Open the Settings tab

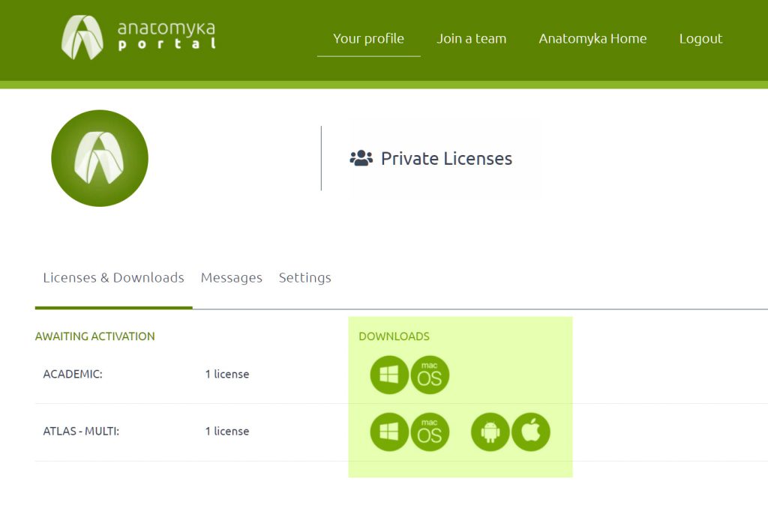coord(304,278)
